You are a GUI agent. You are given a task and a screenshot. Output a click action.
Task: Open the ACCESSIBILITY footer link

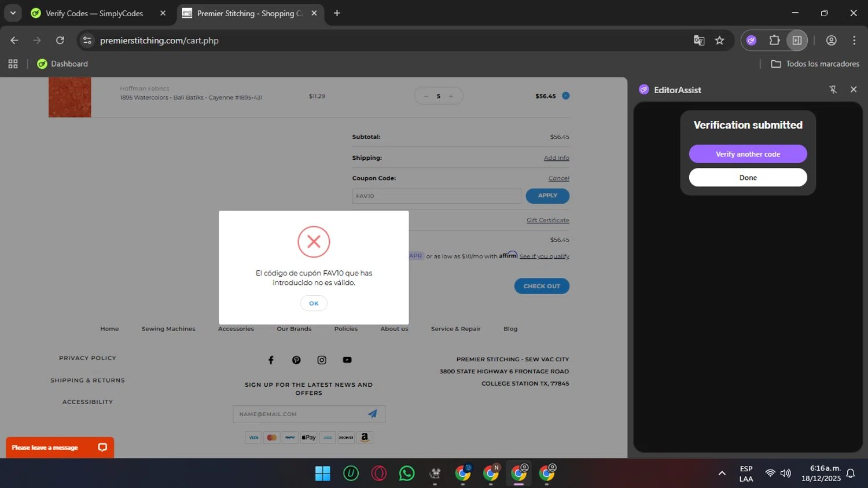point(87,402)
